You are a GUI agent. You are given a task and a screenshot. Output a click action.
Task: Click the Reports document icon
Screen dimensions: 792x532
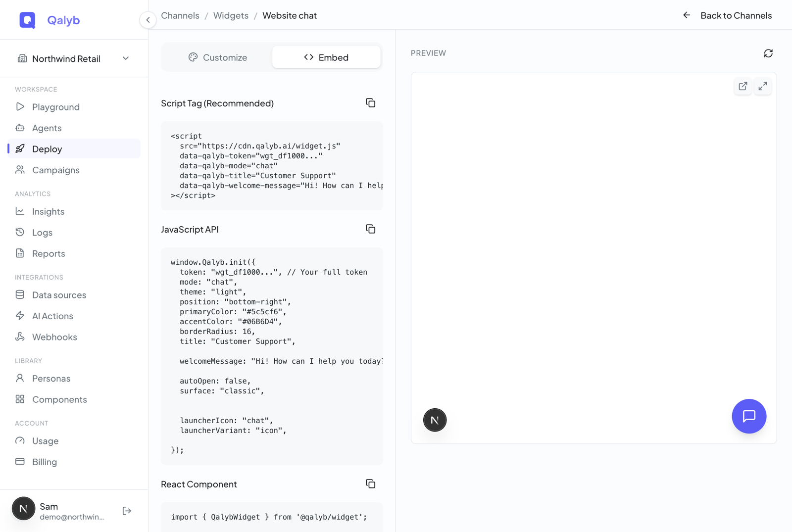(20, 253)
